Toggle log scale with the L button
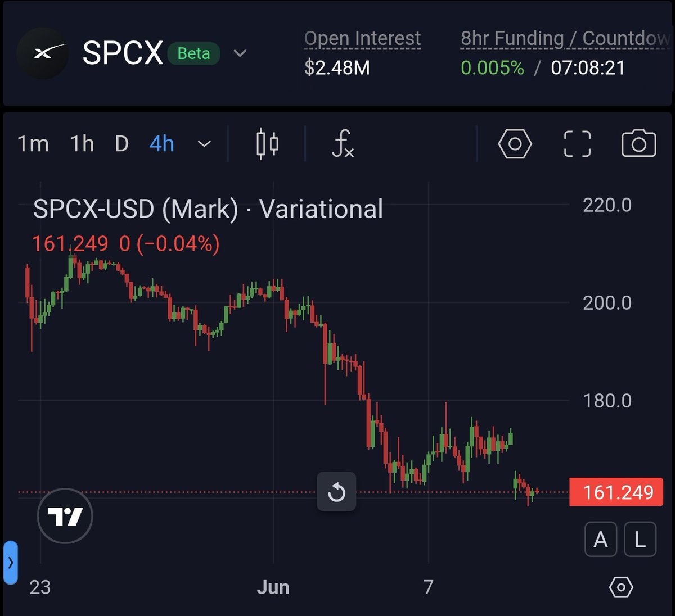The width and height of the screenshot is (675, 616). [x=640, y=540]
